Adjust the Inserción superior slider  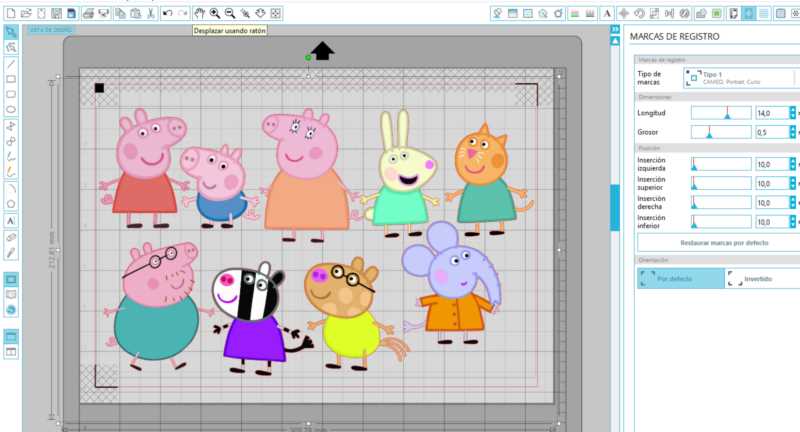721,184
